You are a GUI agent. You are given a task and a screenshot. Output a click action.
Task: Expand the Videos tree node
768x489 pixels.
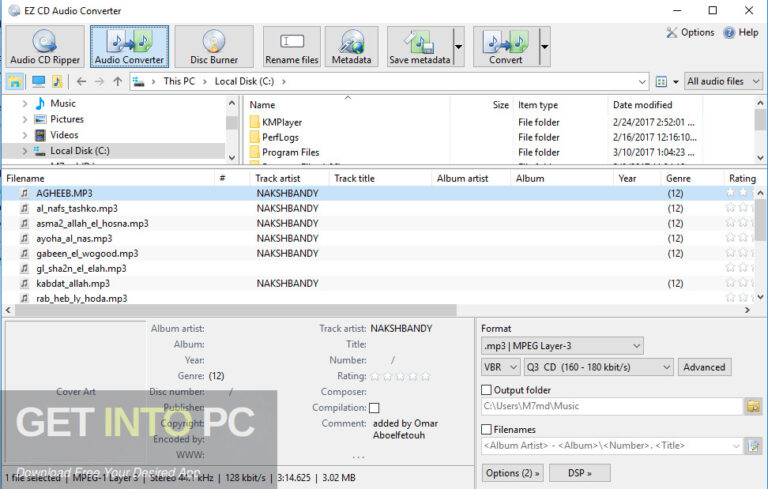pyautogui.click(x=24, y=135)
